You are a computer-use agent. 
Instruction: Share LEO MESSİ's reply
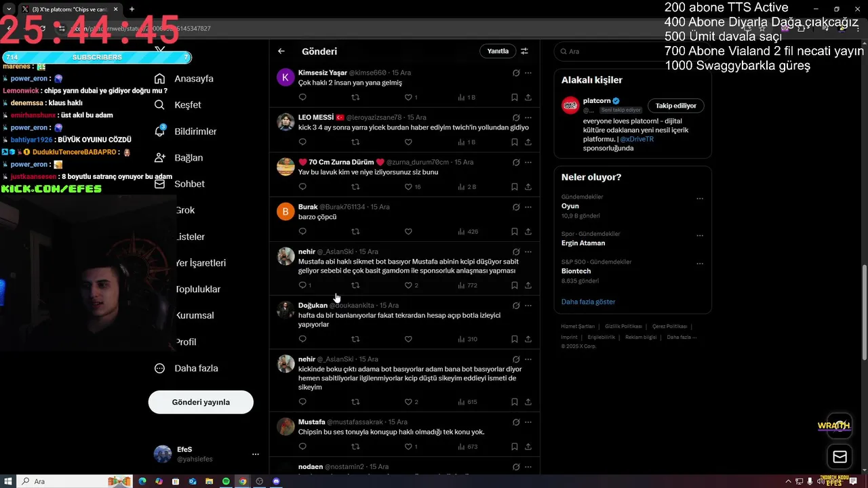tap(528, 142)
